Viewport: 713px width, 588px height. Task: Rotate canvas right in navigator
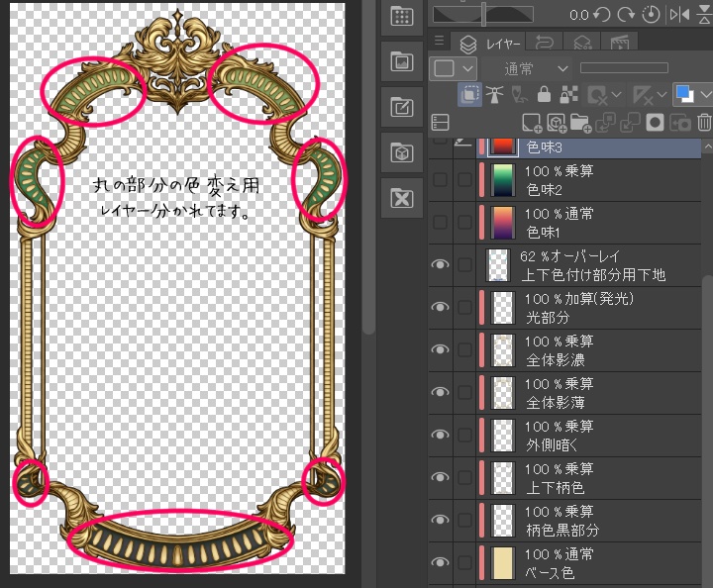pyautogui.click(x=626, y=15)
